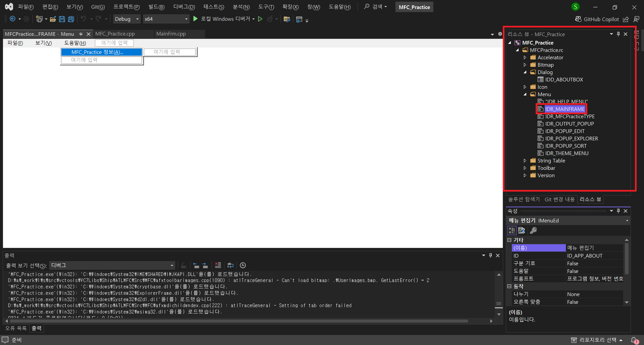Click the send feedback icon in the top right
The image size is (644, 345).
[636, 19]
